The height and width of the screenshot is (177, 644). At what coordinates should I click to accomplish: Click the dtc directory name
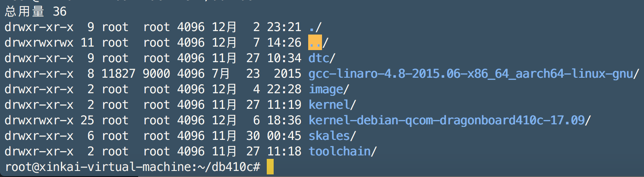[319, 58]
